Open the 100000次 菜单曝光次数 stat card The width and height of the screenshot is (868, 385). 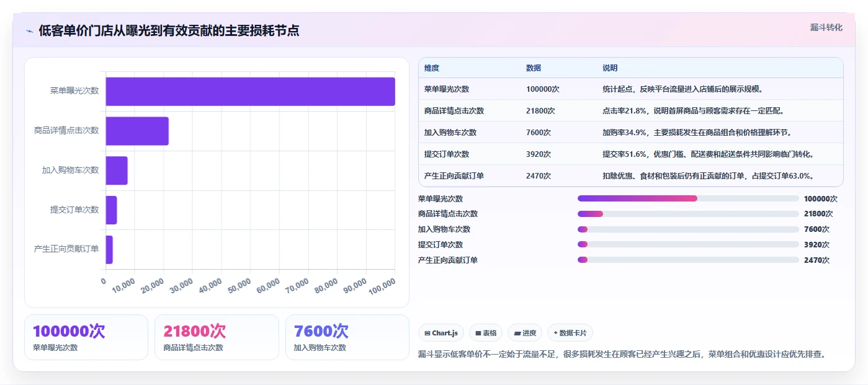(86, 337)
